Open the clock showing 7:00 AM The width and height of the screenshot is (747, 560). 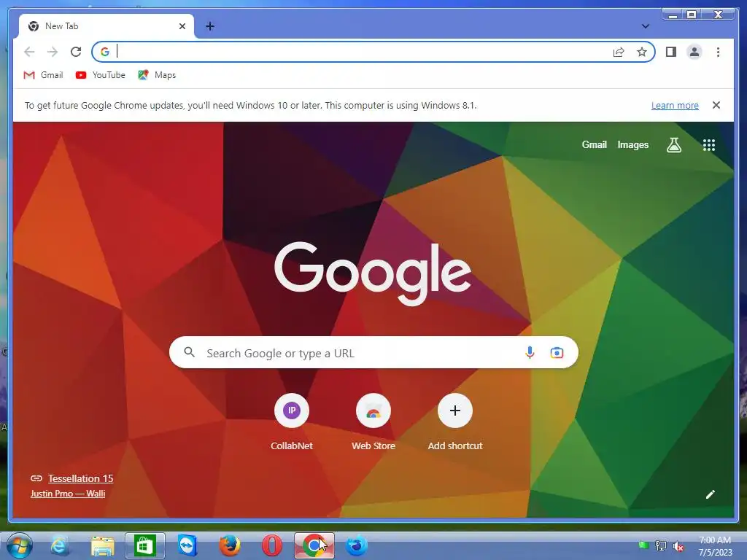715,546
